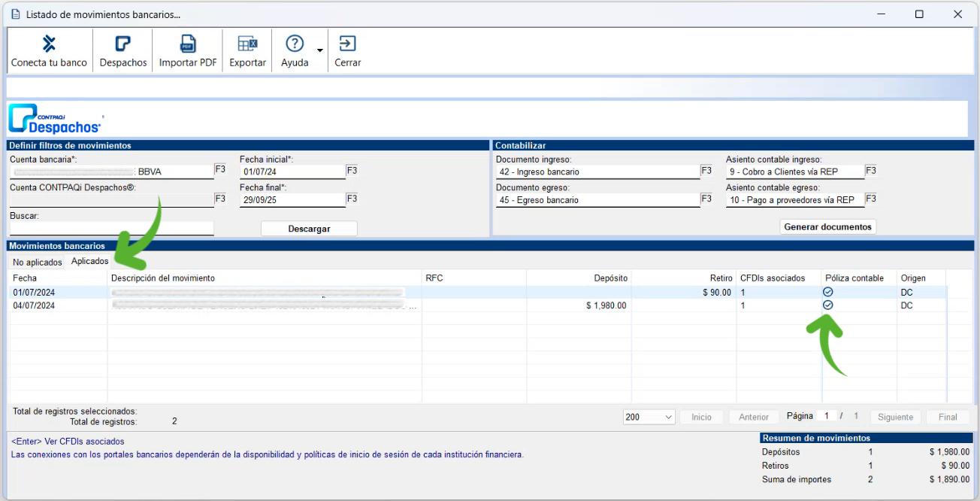The image size is (980, 501).
Task: Click the Generar documentos button
Action: point(827,226)
